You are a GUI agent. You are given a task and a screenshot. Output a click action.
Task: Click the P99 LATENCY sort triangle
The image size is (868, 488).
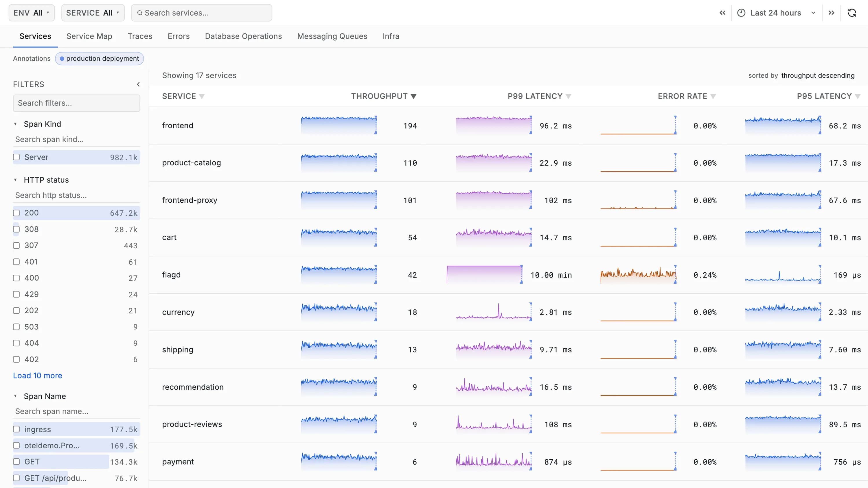point(569,96)
